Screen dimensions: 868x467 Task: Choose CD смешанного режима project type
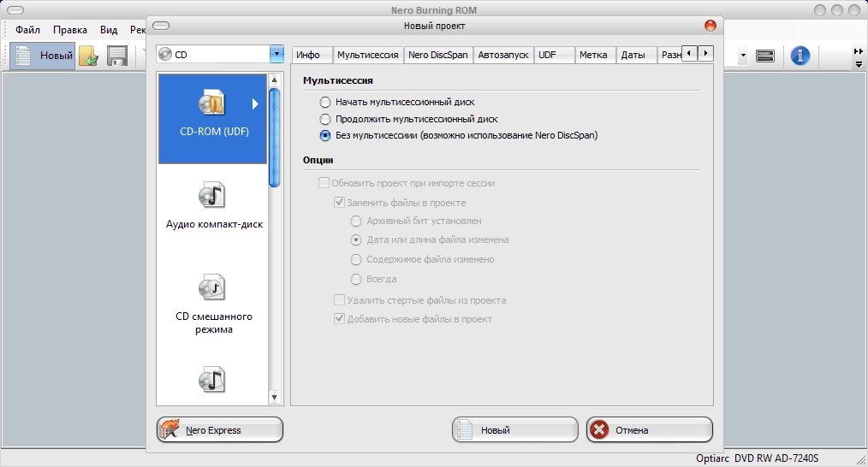[214, 304]
